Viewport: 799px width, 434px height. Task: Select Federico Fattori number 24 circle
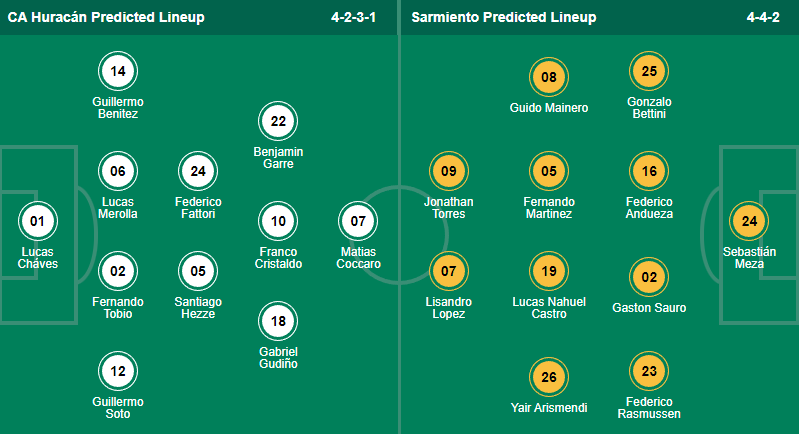(198, 172)
